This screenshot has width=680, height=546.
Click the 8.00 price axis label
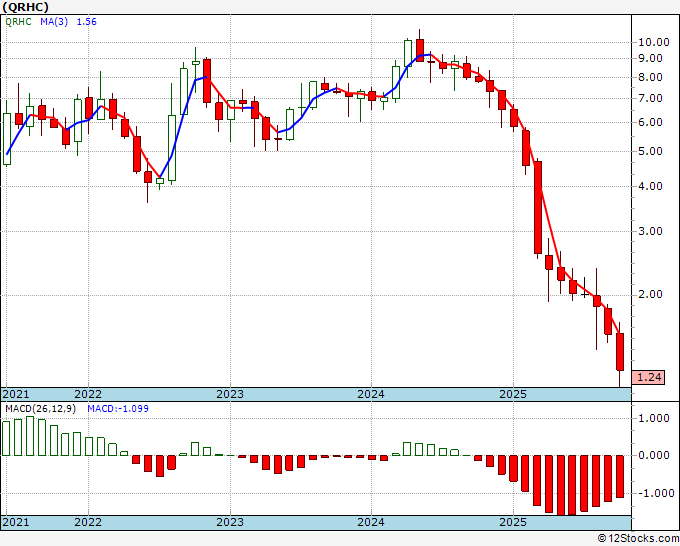650,78
